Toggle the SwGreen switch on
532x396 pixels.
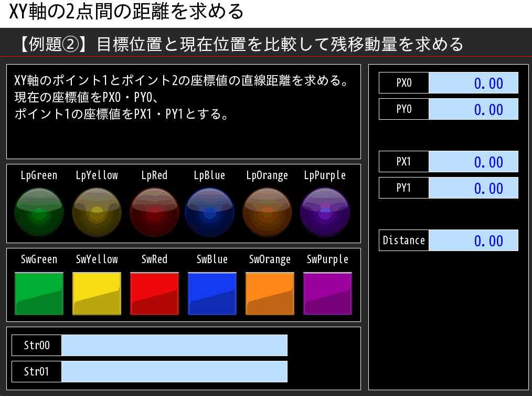coord(39,294)
